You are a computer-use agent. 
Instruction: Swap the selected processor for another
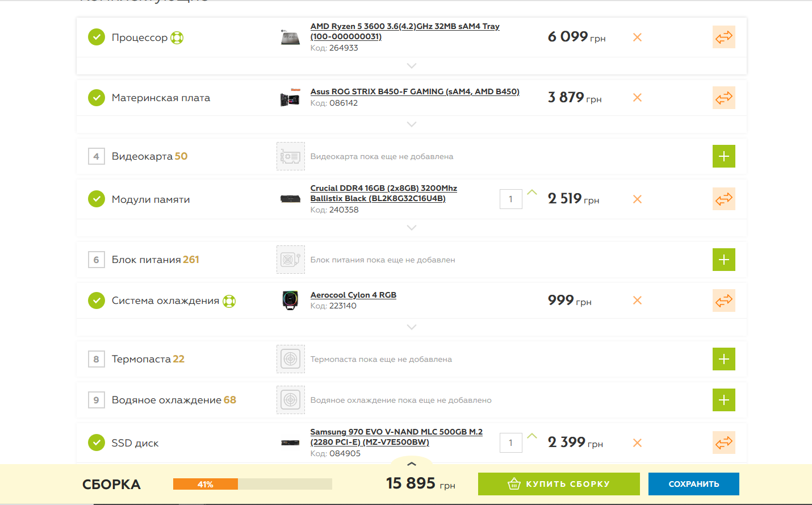[724, 37]
